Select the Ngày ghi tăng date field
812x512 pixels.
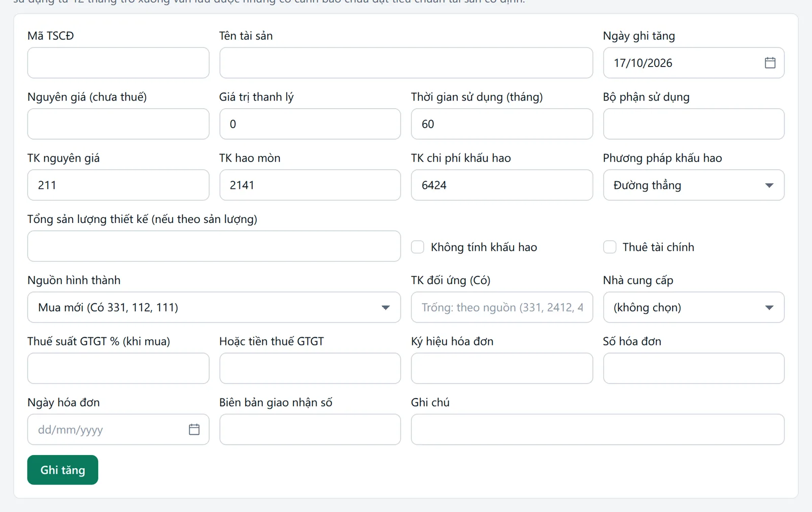694,63
